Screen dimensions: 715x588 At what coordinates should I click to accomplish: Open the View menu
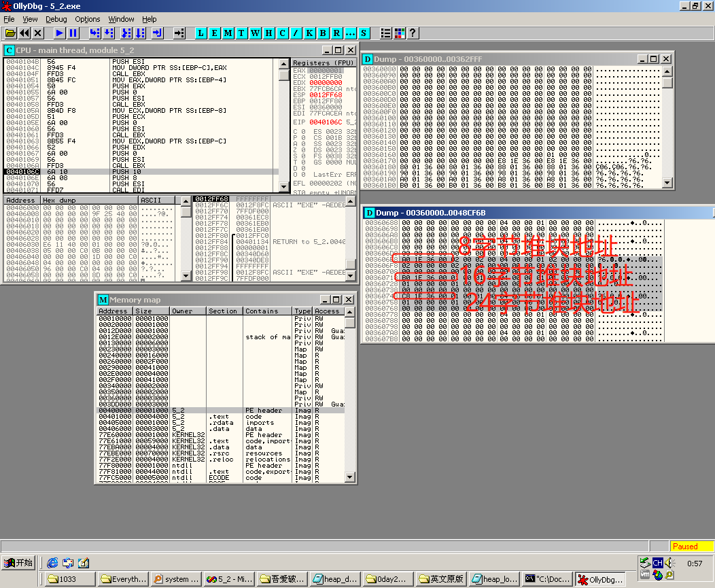[30, 19]
